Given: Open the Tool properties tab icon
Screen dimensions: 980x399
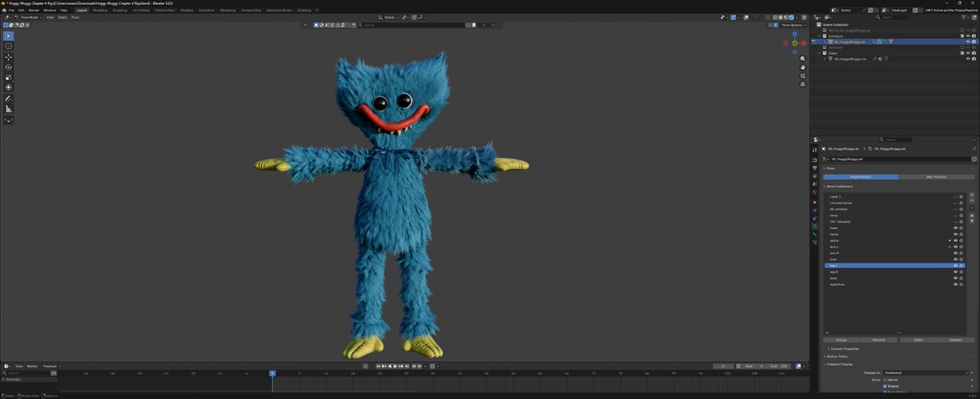Looking at the screenshot, I should coord(814,150).
